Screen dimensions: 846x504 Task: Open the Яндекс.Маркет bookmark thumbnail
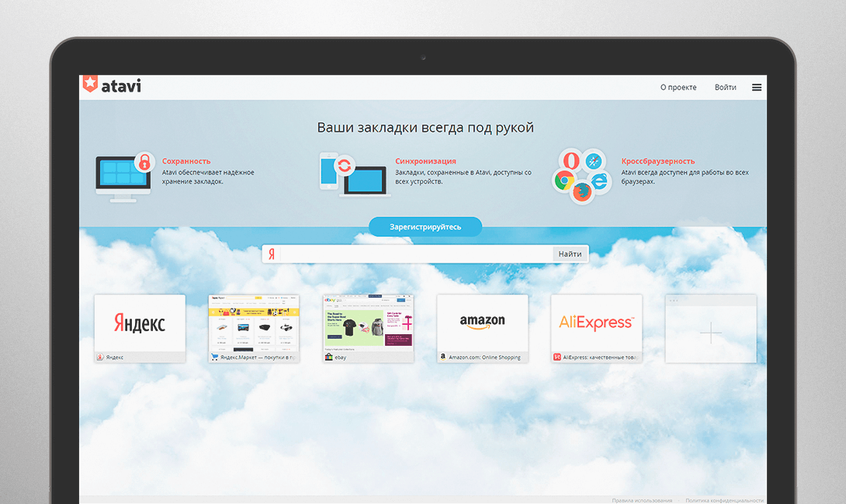pyautogui.click(x=254, y=328)
